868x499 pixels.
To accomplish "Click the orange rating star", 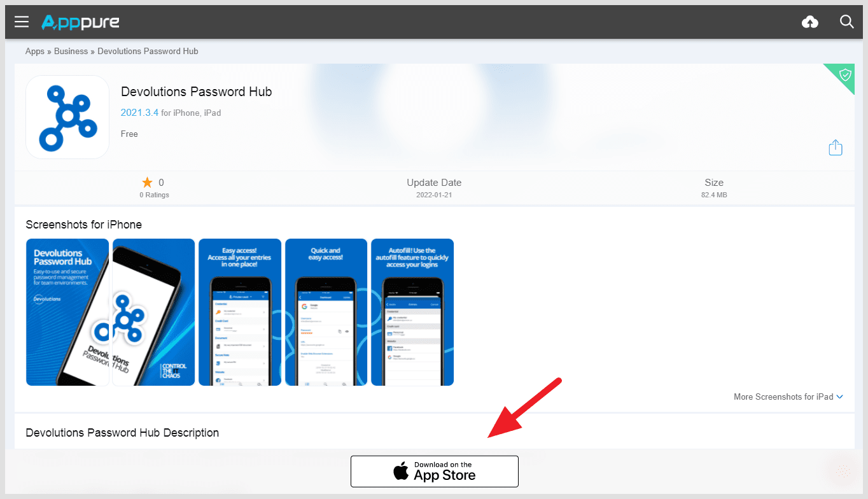I will click(147, 183).
